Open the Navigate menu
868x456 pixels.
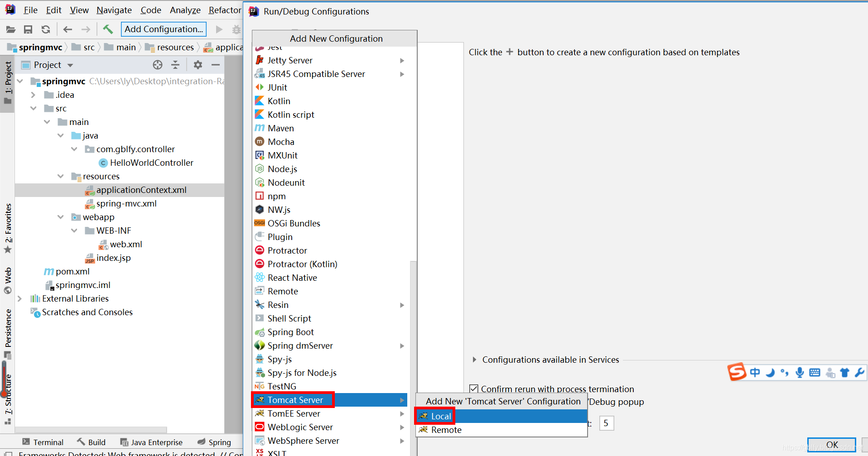click(x=114, y=10)
